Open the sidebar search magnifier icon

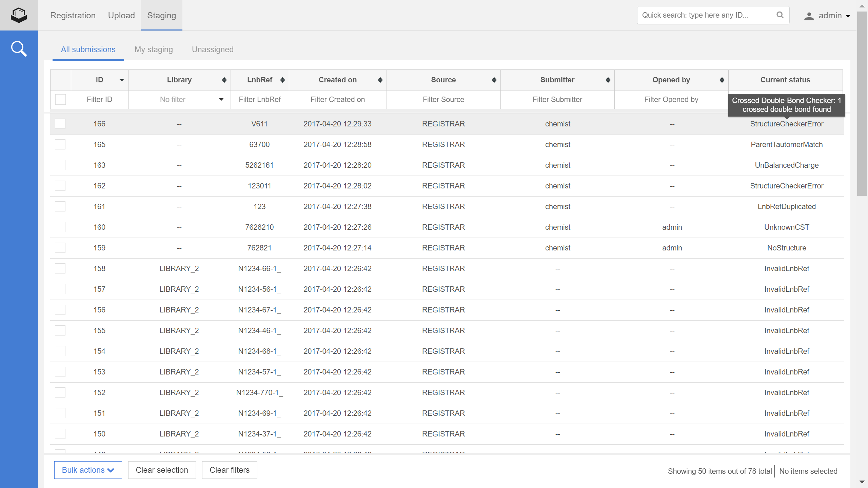click(19, 49)
